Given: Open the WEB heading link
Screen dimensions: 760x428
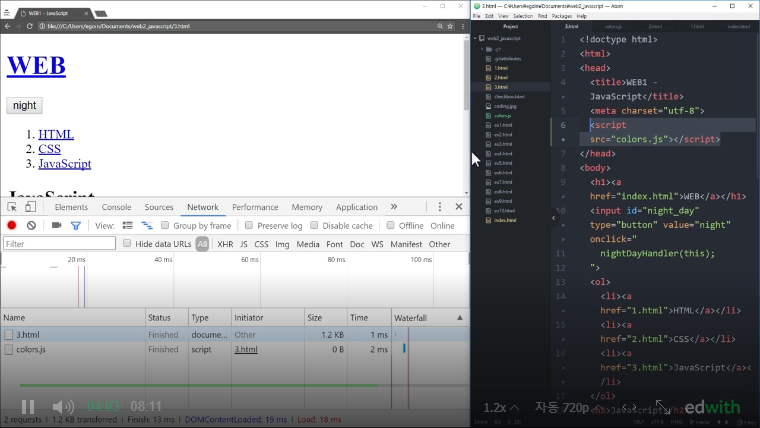Looking at the screenshot, I should [36, 65].
